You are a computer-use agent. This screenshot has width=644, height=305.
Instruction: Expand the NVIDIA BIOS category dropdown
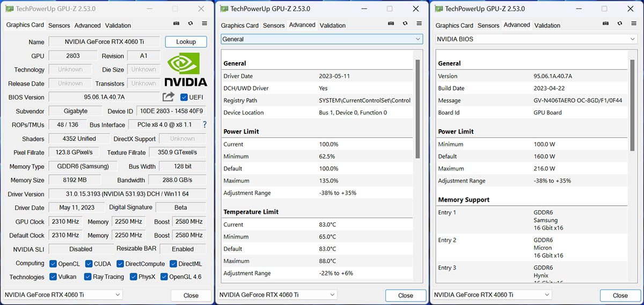pyautogui.click(x=536, y=39)
